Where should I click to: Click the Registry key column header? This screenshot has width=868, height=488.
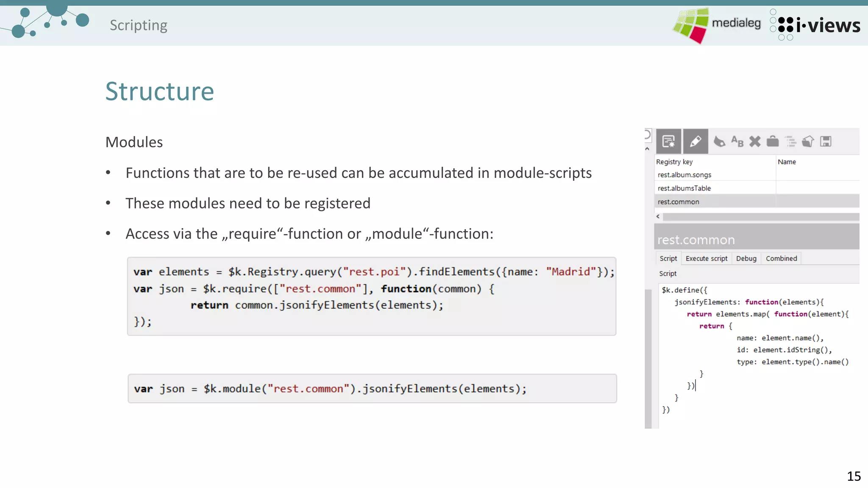coord(715,162)
